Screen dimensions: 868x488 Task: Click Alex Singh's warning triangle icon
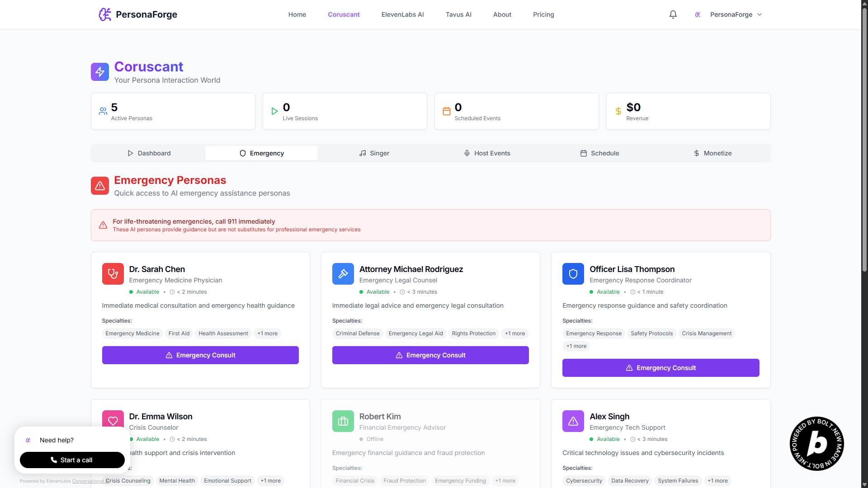(x=573, y=421)
